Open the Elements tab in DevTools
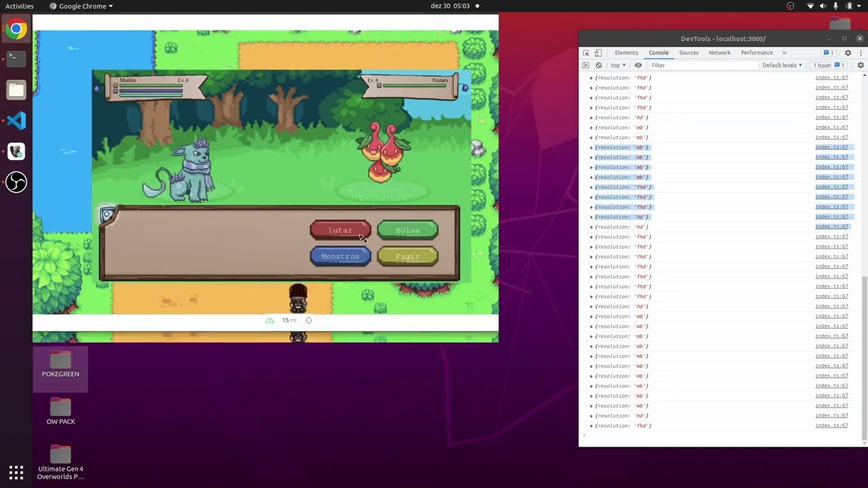868x488 pixels. pyautogui.click(x=626, y=53)
